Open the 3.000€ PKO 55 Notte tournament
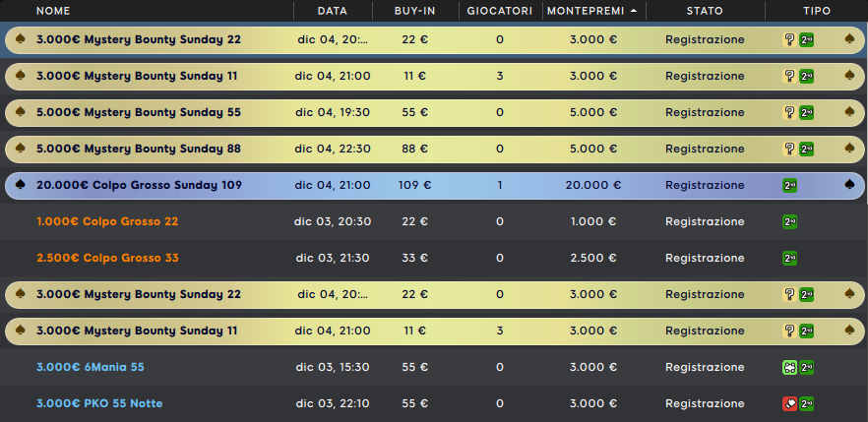This screenshot has width=868, height=422. (99, 403)
